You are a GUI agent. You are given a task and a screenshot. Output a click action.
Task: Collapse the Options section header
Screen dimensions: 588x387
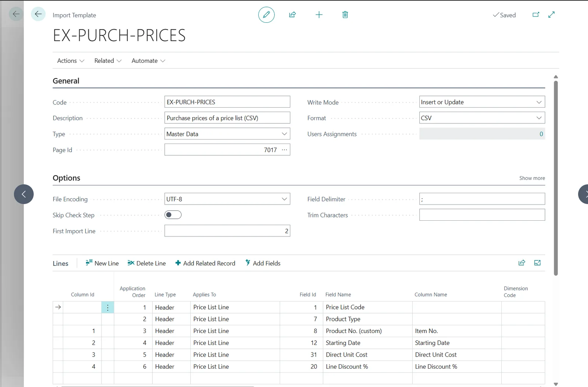67,178
